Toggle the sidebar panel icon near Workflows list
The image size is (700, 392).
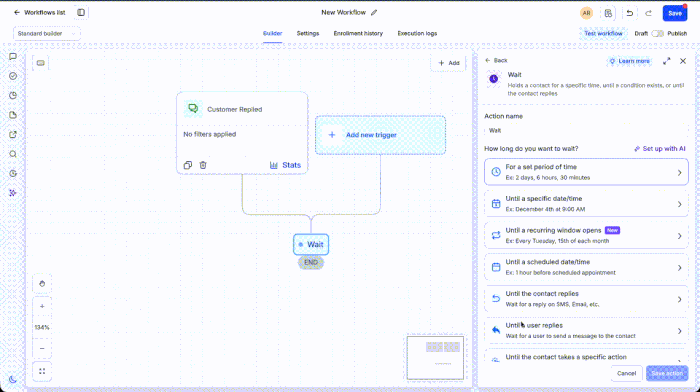point(81,13)
